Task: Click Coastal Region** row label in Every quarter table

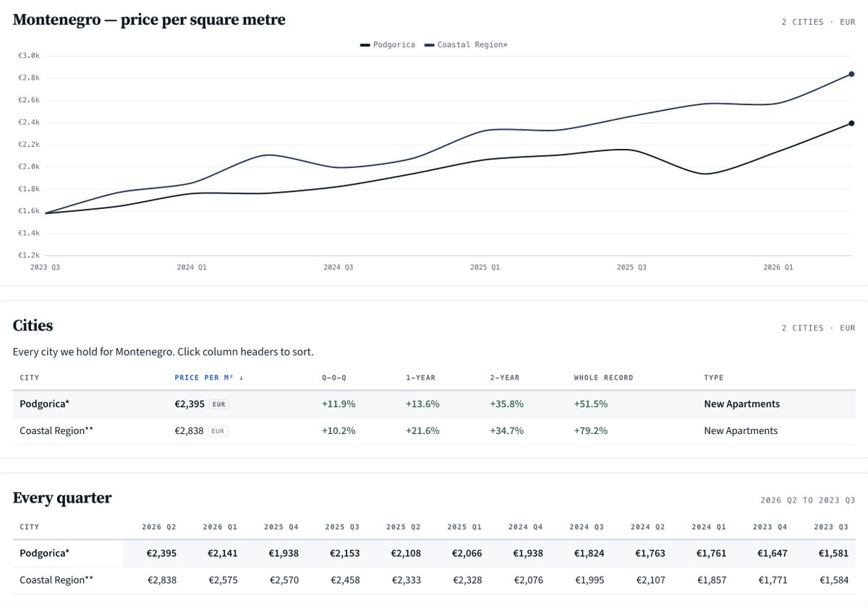Action: tap(56, 580)
